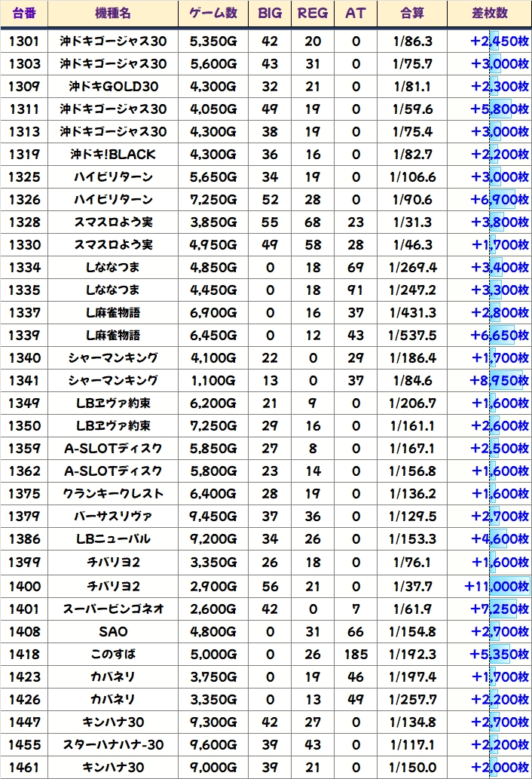Click 5,650G game count cell

213,177
